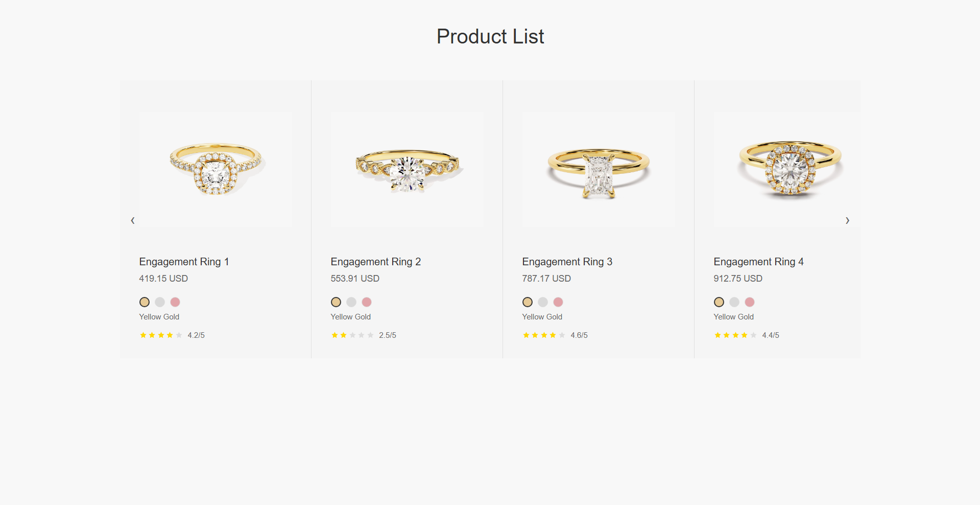The width and height of the screenshot is (980, 505).
Task: Select yellow gold swatch for Engagement Ring 3
Action: (528, 302)
